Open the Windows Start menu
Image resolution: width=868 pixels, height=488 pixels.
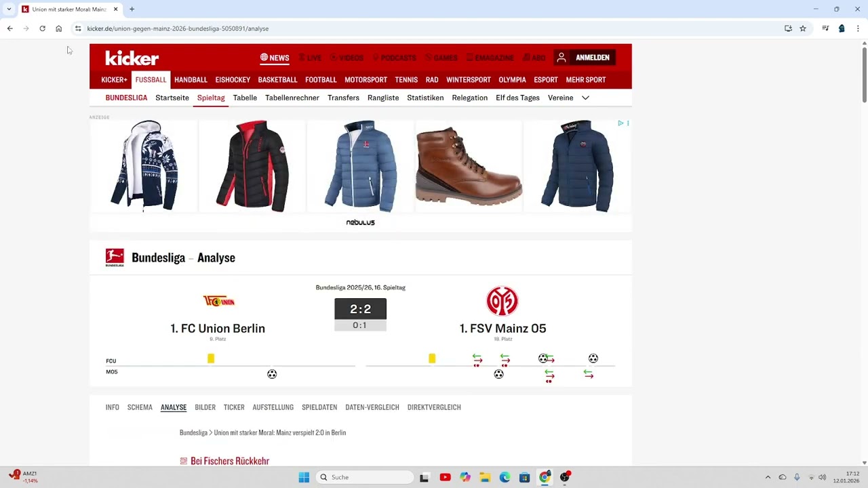tap(304, 477)
